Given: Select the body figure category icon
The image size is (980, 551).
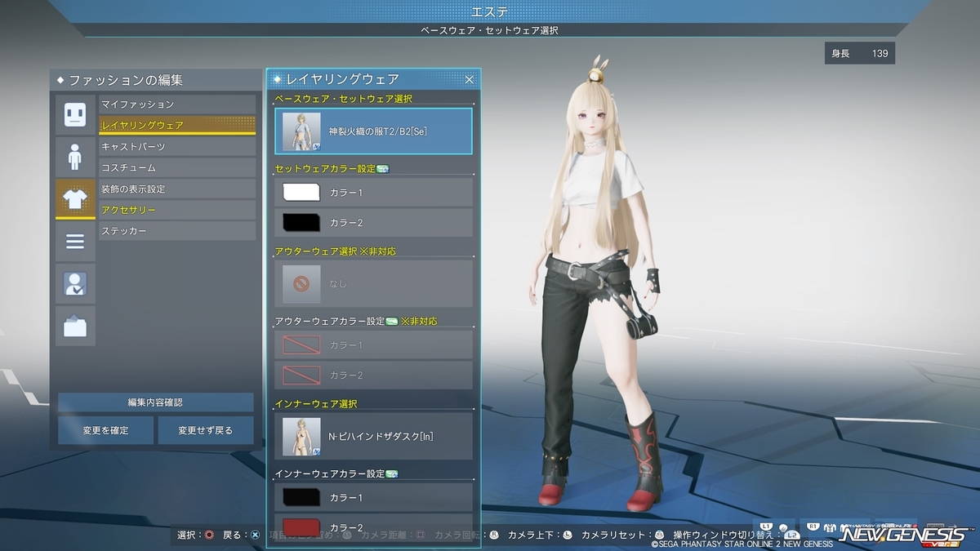Looking at the screenshot, I should pyautogui.click(x=75, y=156).
